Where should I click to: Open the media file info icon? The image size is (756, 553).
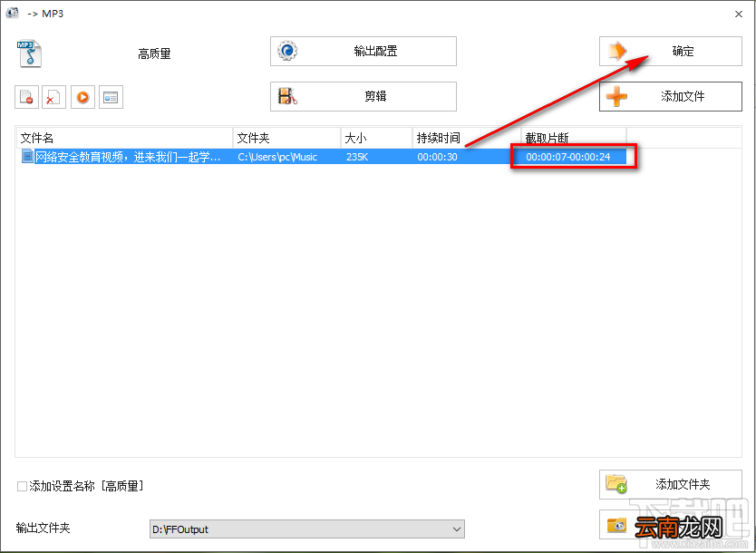tap(111, 97)
